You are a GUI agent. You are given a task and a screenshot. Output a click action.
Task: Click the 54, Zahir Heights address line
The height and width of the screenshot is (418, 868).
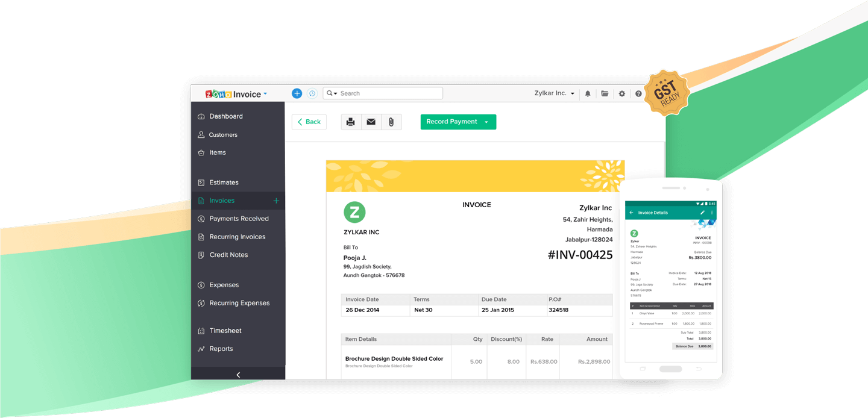click(x=588, y=220)
